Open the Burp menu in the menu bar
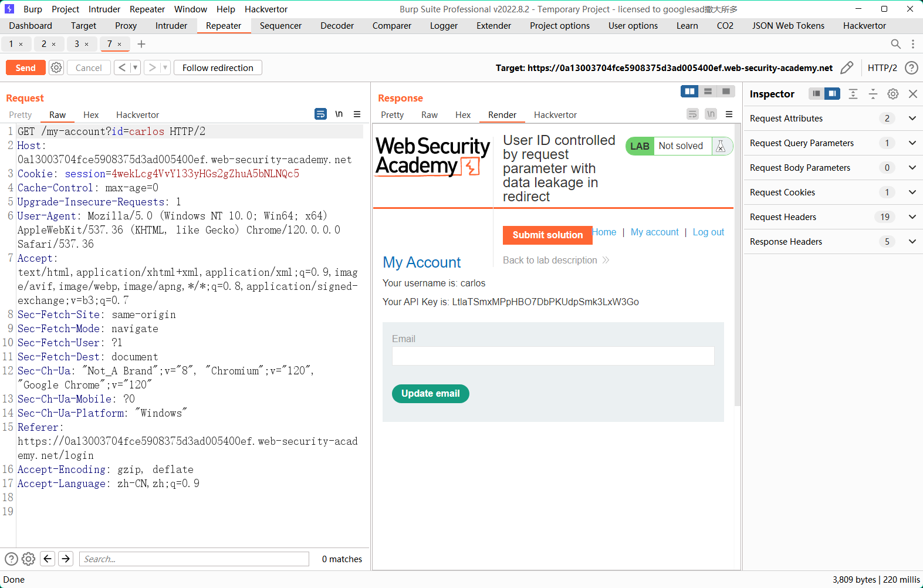This screenshot has width=923, height=588. pos(33,9)
